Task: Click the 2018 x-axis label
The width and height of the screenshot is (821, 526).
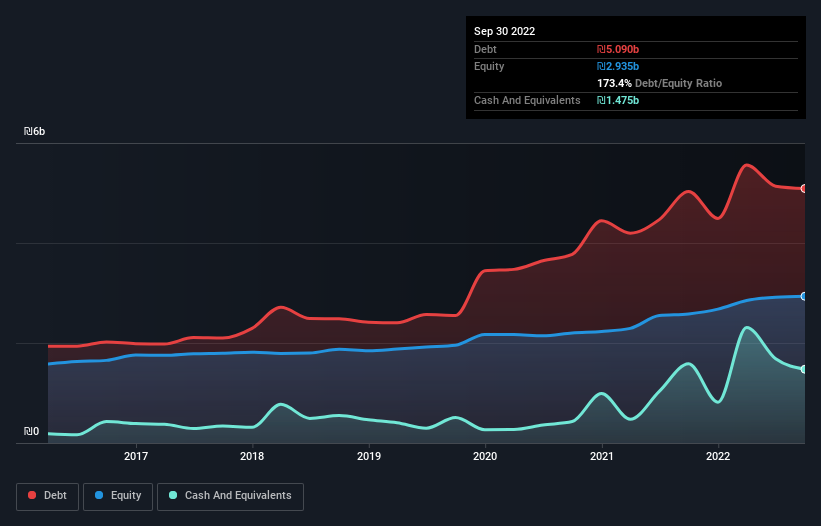Action: point(252,456)
